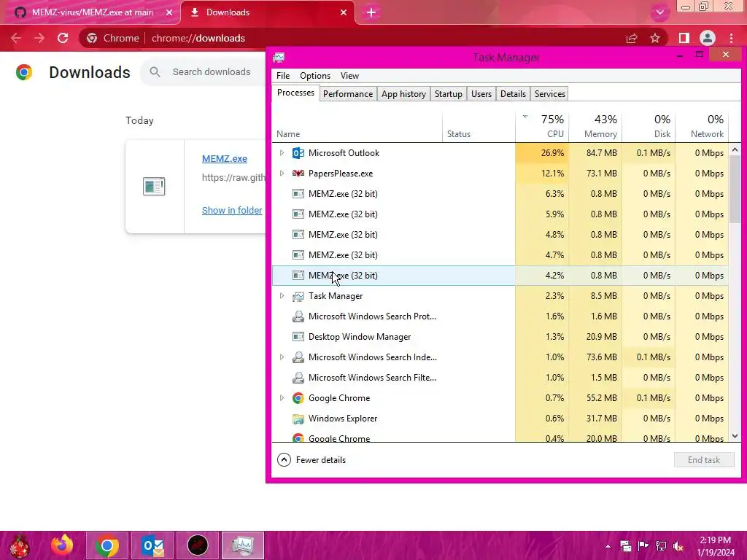Switch to the Services tab
The image size is (747, 560).
point(550,94)
